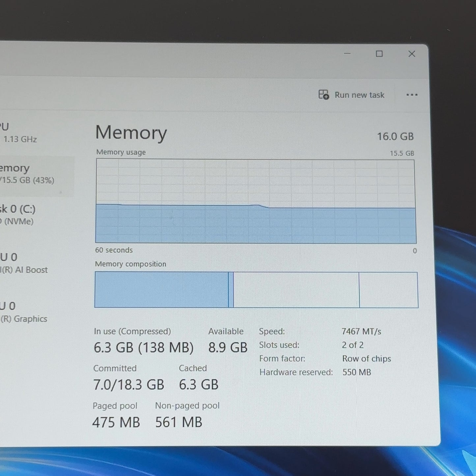Click the In use (Compressed) value
Image resolution: width=476 pixels, height=476 pixels.
(x=144, y=348)
